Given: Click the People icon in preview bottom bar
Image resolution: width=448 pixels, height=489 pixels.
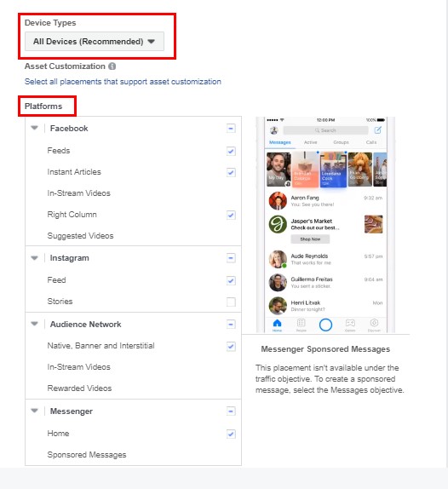Looking at the screenshot, I should pyautogui.click(x=301, y=325).
